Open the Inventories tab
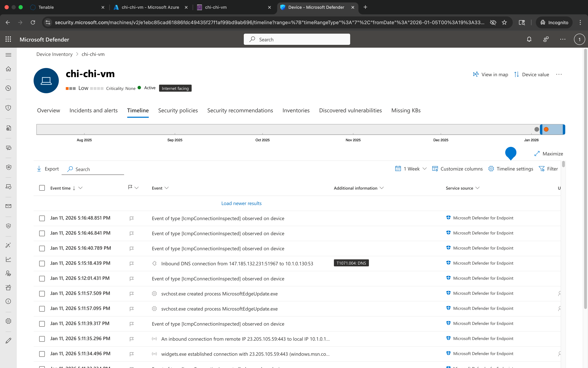Screen dimensions: 588x368 296,111
